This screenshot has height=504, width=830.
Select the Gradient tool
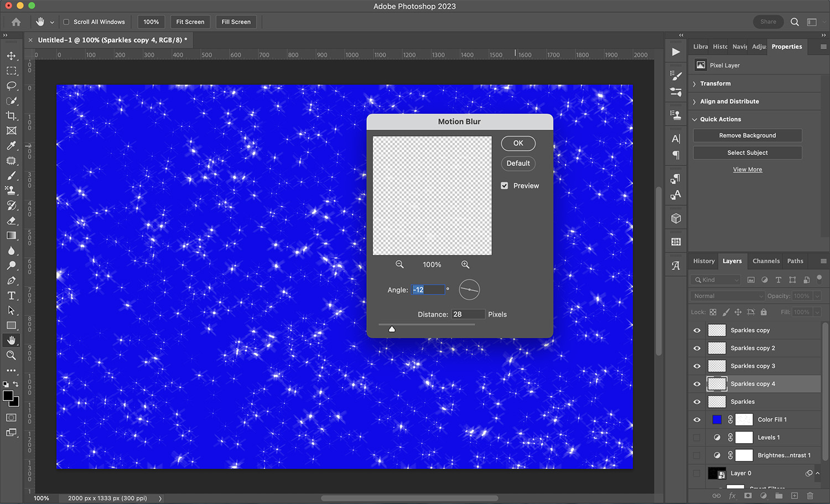click(x=11, y=235)
